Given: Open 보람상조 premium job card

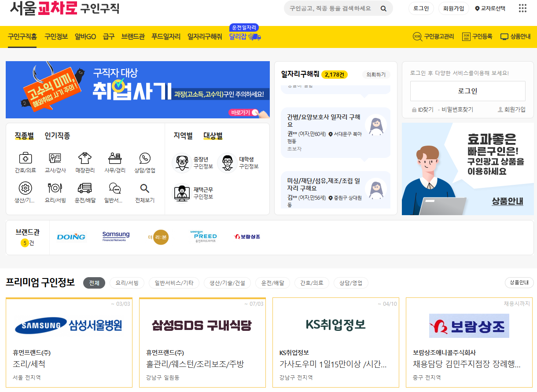Looking at the screenshot, I should [469, 342].
